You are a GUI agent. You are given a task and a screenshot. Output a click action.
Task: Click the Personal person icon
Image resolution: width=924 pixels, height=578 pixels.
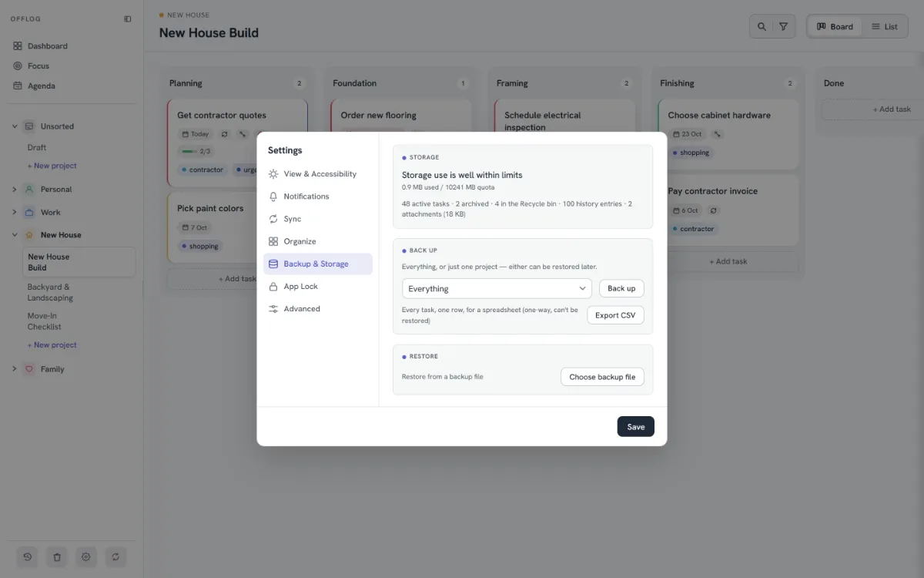tap(29, 190)
